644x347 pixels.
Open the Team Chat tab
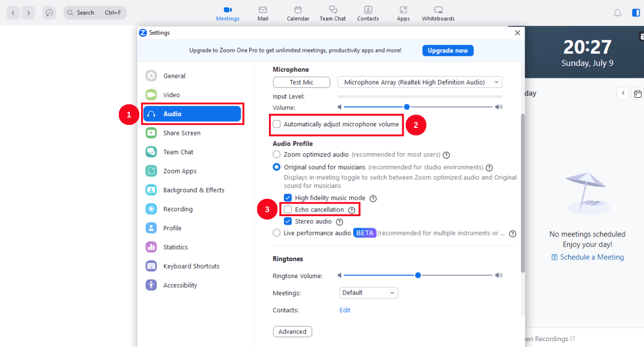tap(333, 13)
